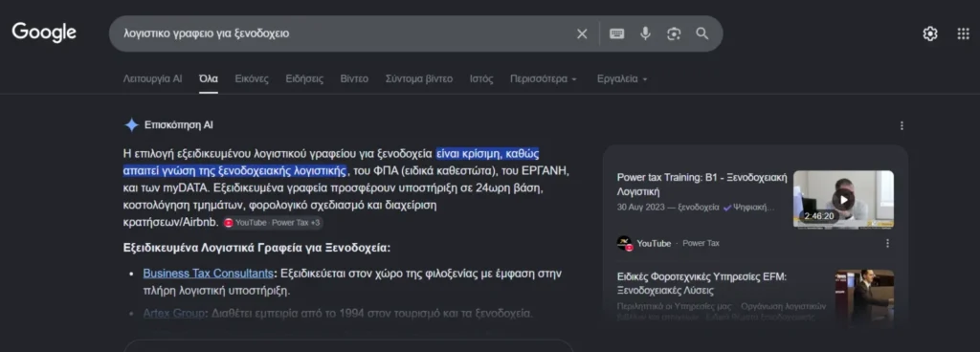Switch to Ιστός tab
This screenshot has height=352, width=980.
click(x=481, y=78)
